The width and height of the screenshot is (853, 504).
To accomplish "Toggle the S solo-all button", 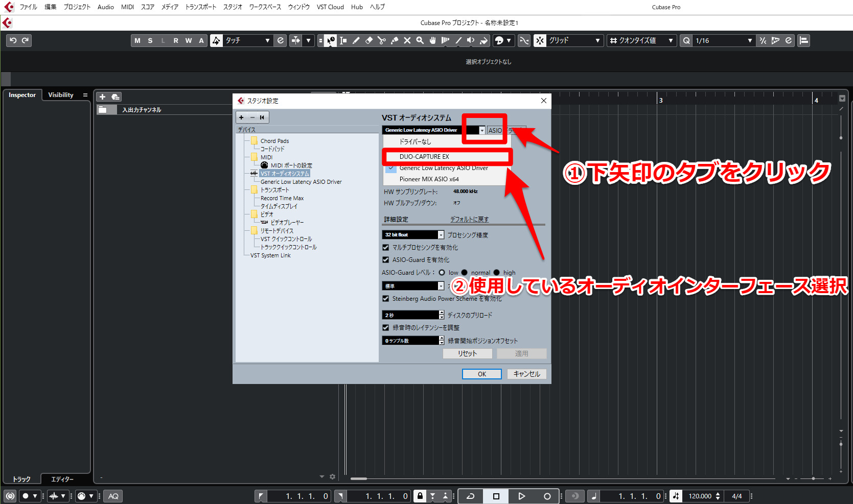I will [x=150, y=40].
